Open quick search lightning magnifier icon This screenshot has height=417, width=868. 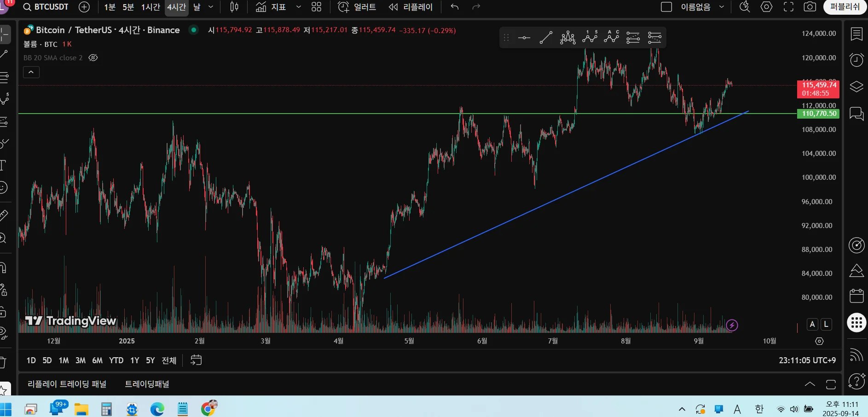click(745, 7)
